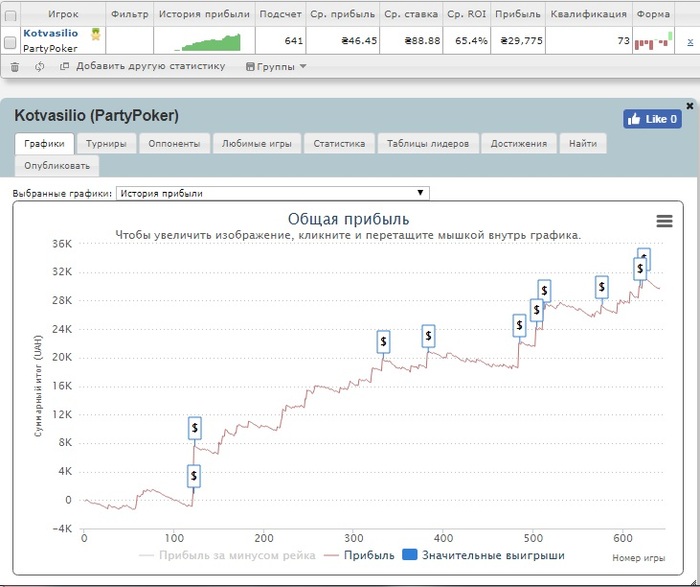Click the star badge next to Kotvasilio

(x=96, y=34)
